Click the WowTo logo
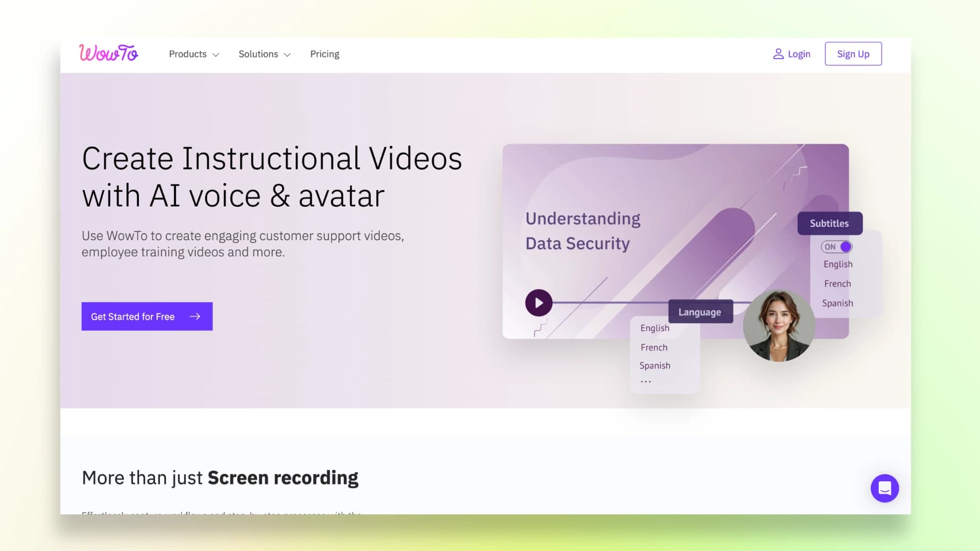 coord(108,54)
